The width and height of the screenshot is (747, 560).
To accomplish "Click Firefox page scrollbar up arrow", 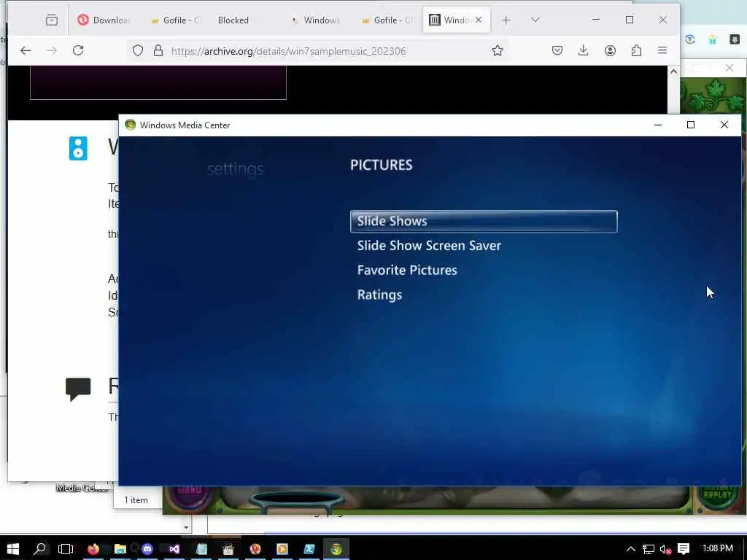I will 673,71.
